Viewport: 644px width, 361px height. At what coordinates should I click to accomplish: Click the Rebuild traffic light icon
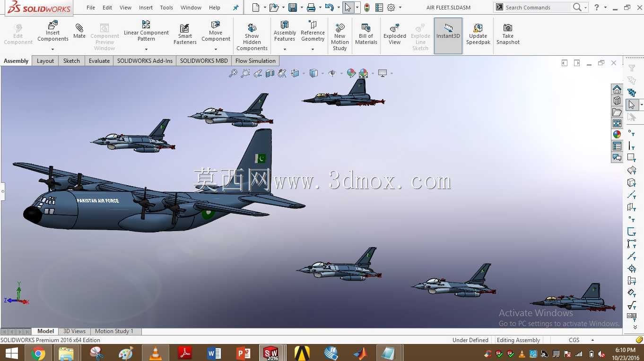point(366,8)
